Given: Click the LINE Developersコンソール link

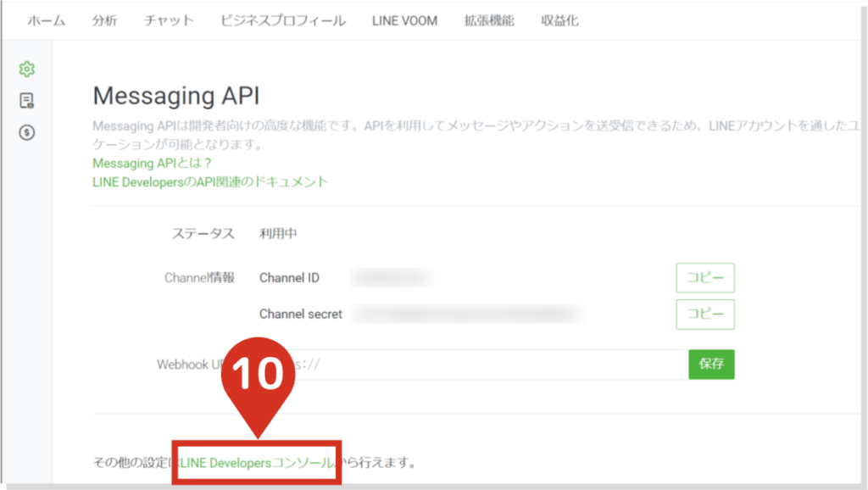Looking at the screenshot, I should [258, 463].
